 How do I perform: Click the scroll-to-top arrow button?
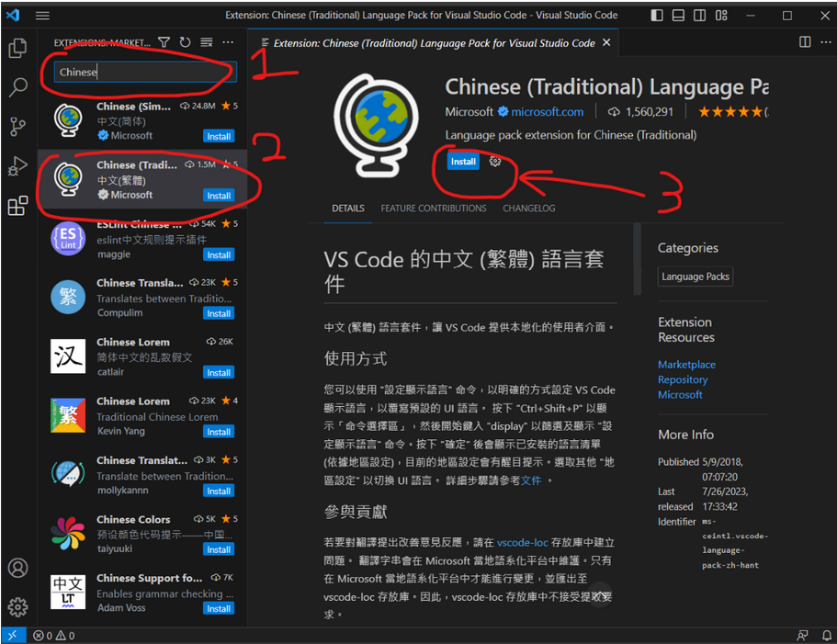click(601, 594)
